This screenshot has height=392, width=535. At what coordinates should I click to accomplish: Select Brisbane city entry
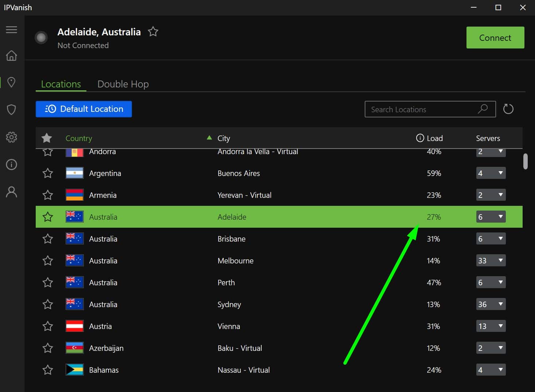point(231,239)
